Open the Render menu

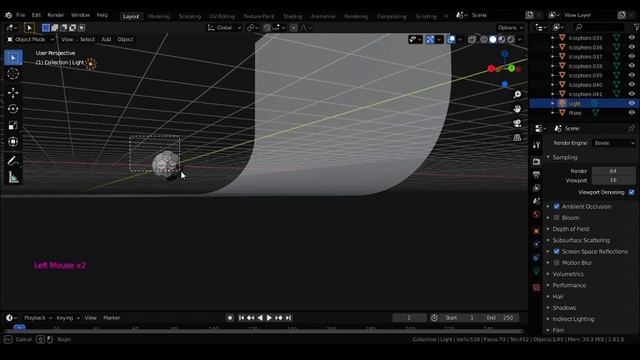pos(56,15)
